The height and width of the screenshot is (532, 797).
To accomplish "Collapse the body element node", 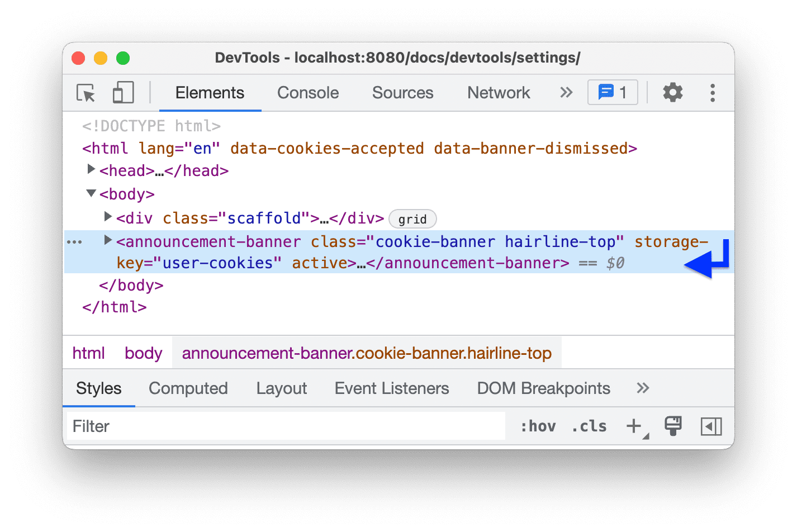I will click(91, 193).
